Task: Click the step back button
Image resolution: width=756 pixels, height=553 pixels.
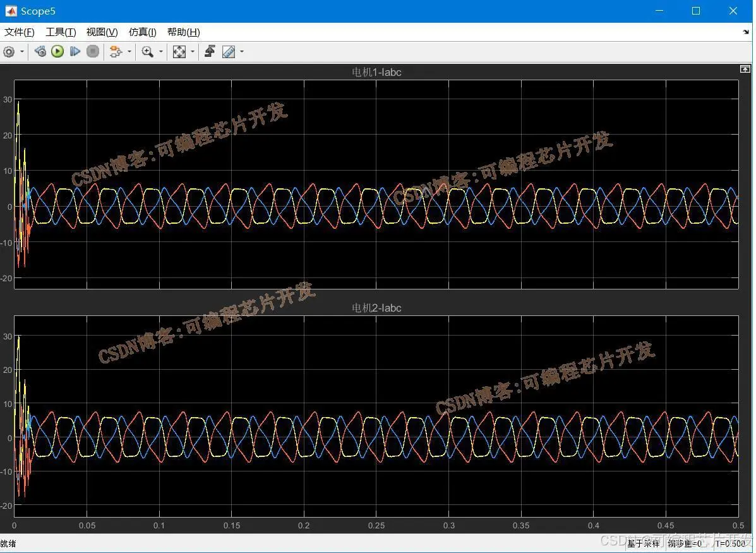Action: click(40, 52)
